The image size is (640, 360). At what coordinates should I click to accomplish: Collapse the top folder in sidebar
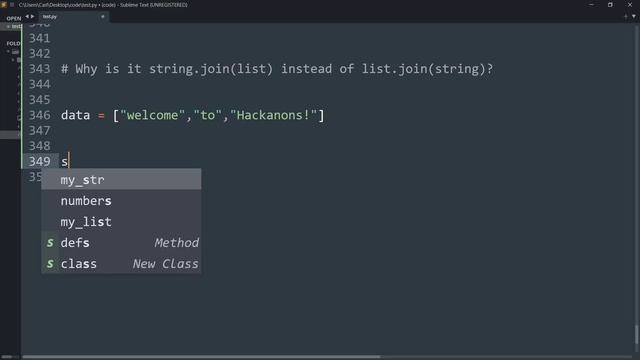click(x=8, y=52)
